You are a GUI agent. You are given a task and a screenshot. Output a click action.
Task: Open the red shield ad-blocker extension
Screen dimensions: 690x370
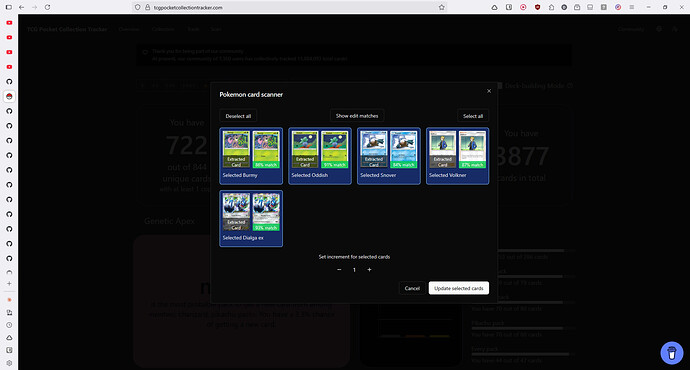[537, 7]
